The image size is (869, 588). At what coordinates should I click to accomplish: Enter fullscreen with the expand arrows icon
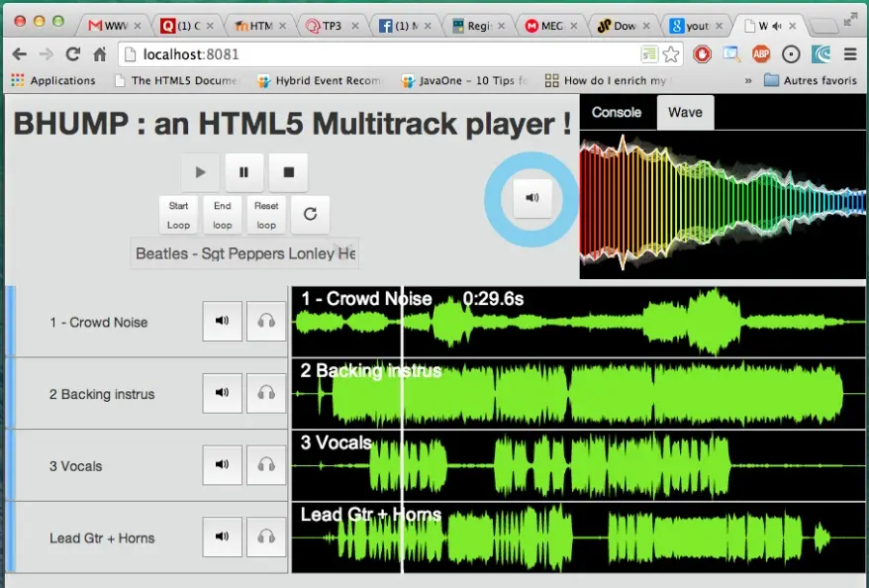[x=851, y=20]
